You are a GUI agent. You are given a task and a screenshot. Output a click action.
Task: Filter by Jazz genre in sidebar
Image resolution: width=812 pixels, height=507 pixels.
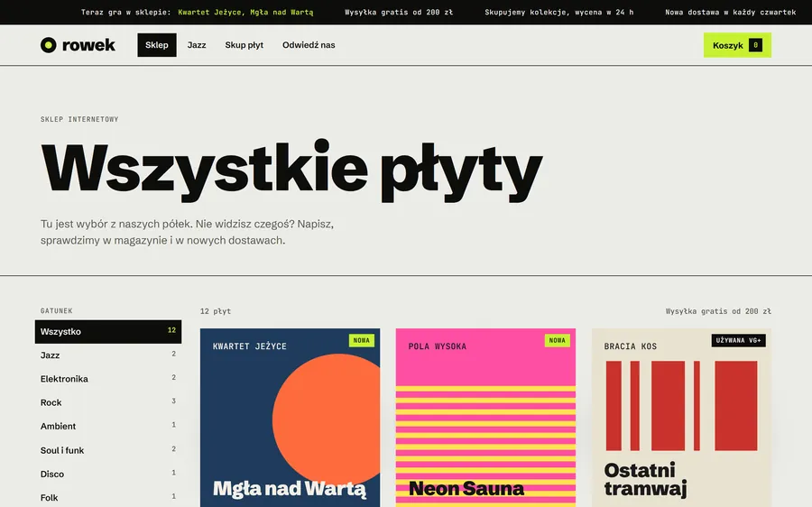click(x=108, y=355)
